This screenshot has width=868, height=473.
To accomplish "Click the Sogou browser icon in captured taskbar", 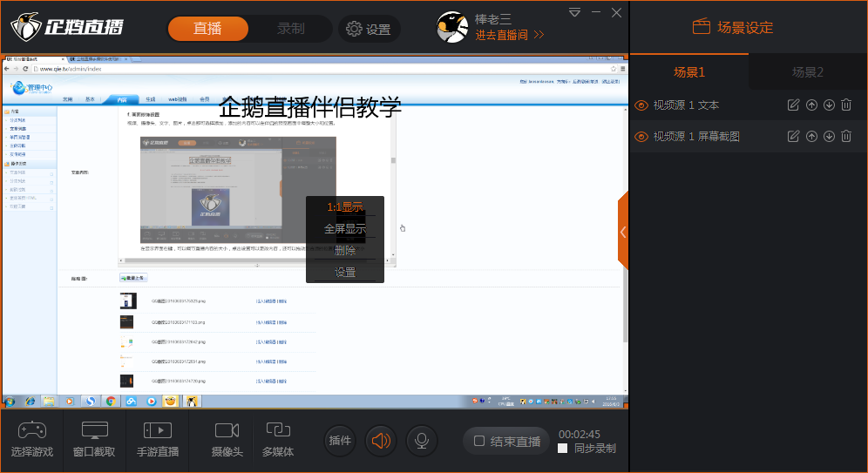I will coord(91,401).
